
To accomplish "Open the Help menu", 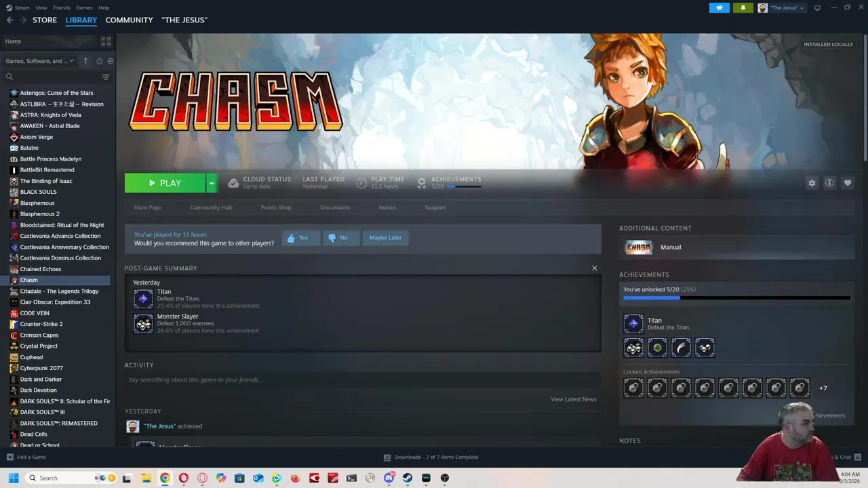I will (x=104, y=7).
